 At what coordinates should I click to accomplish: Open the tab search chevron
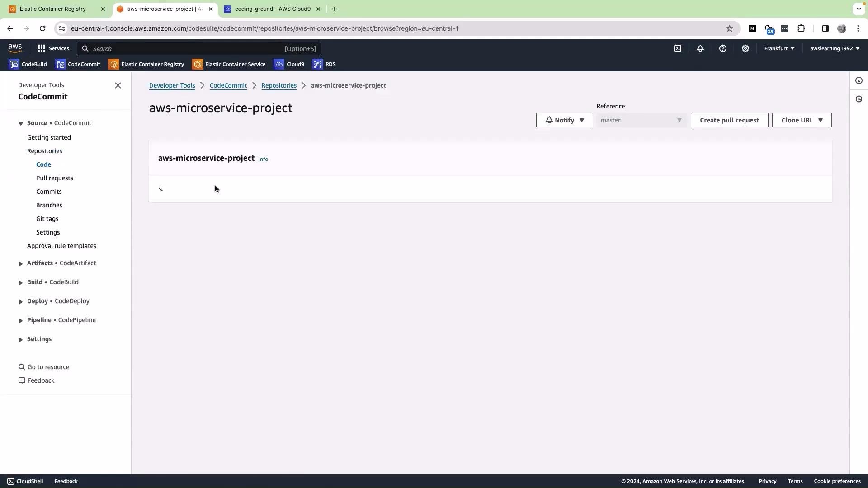(859, 9)
